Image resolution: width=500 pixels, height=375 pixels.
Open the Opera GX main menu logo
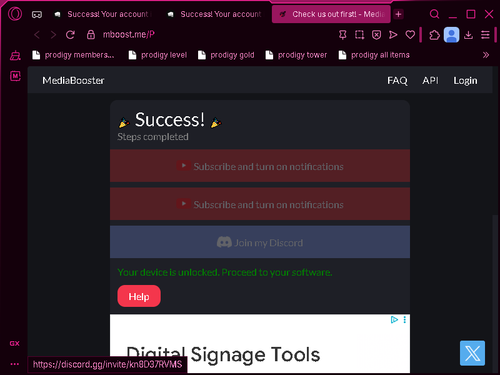tap(15, 14)
